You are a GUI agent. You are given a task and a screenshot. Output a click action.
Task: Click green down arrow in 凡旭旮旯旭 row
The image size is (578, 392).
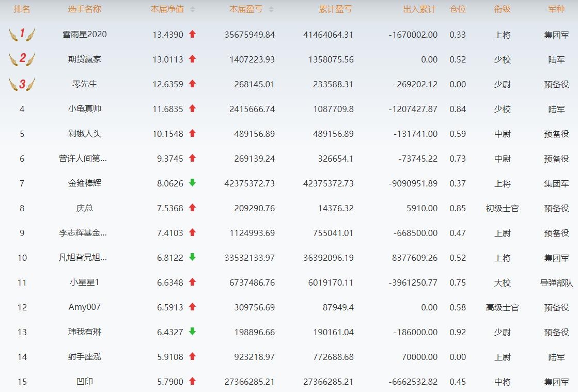click(x=193, y=257)
